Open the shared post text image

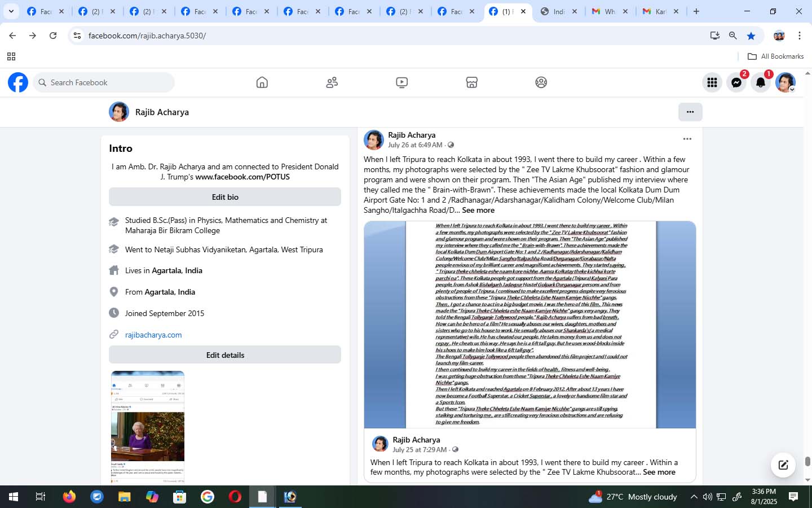[x=530, y=325]
